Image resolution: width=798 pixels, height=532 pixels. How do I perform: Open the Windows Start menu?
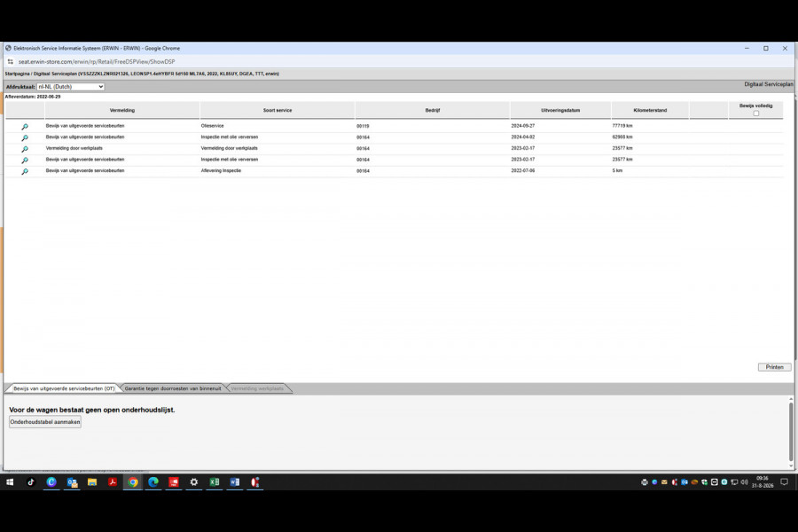click(10, 481)
